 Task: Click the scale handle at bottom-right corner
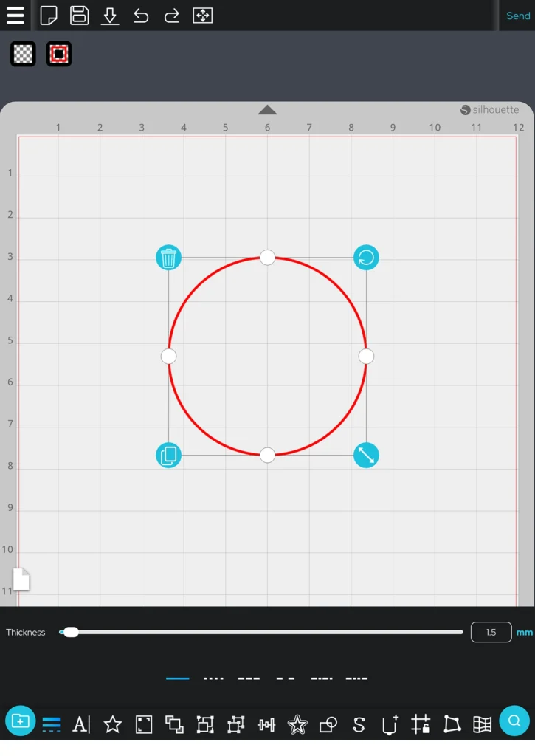tap(366, 455)
